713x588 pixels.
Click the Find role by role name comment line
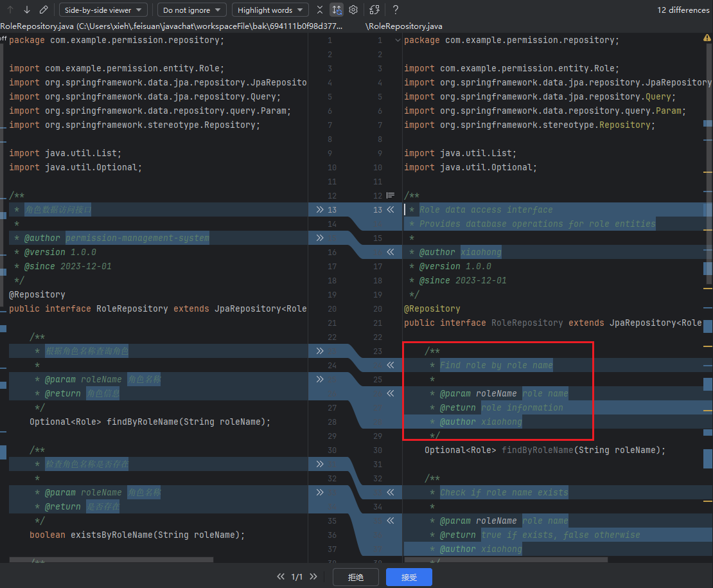pos(496,366)
